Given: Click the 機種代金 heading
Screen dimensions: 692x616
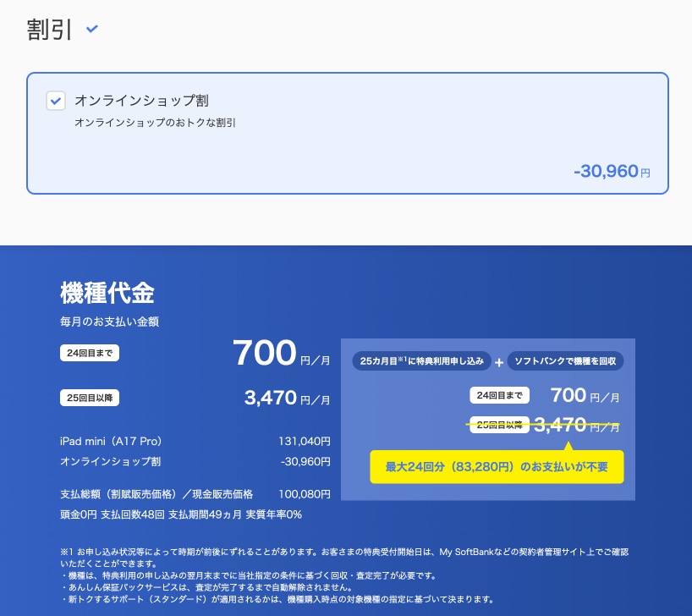Looking at the screenshot, I should (107, 293).
